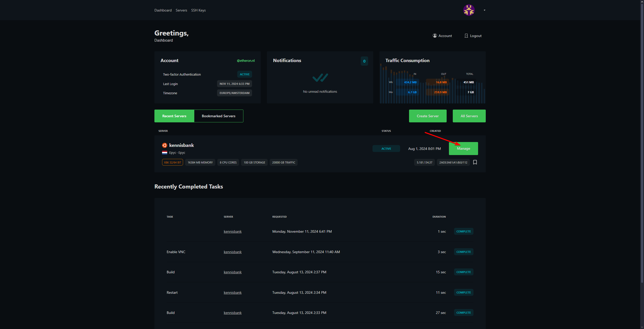Click the Ubuntu icon beside kennisbank
The height and width of the screenshot is (329, 644).
pyautogui.click(x=165, y=145)
